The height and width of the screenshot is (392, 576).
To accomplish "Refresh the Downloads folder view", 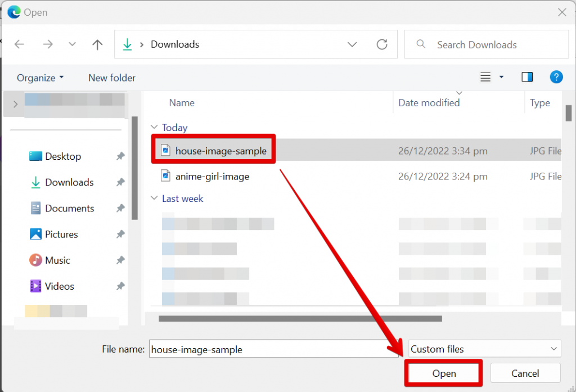I will coord(382,44).
